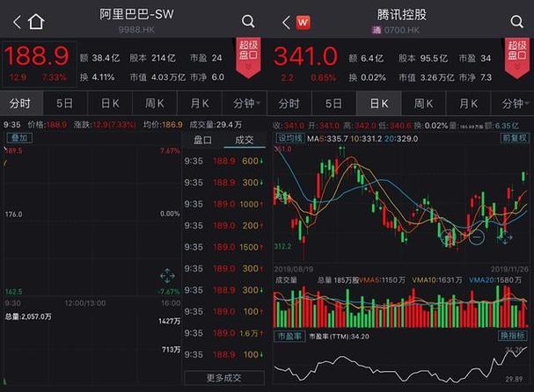Tap 设均线 moving average settings
Viewport: 534px width, 392px height.
point(289,138)
